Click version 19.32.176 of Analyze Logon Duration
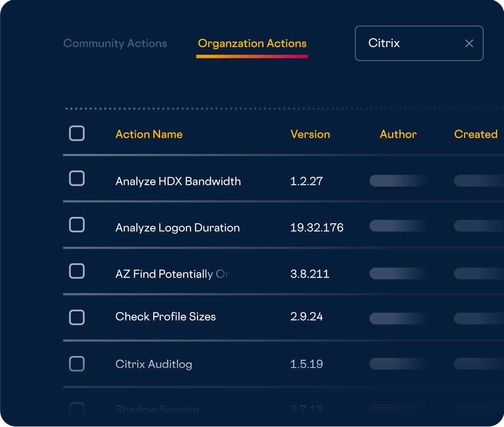The height and width of the screenshot is (427, 504). pos(317,228)
